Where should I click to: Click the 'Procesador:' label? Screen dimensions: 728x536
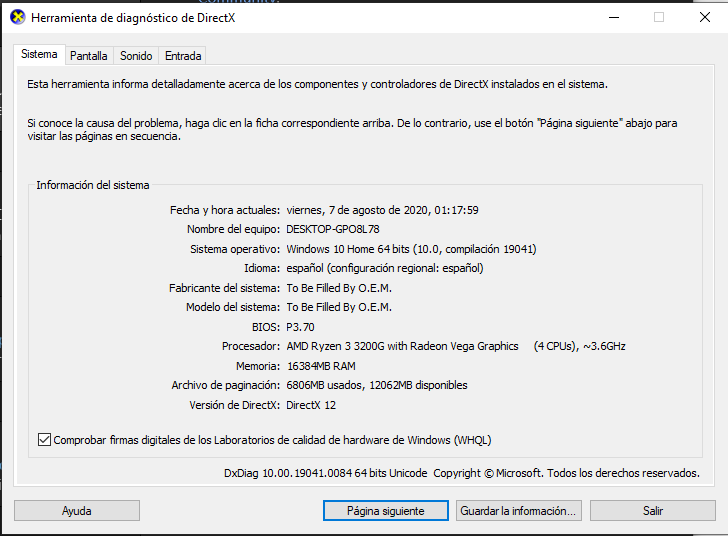pos(251,346)
